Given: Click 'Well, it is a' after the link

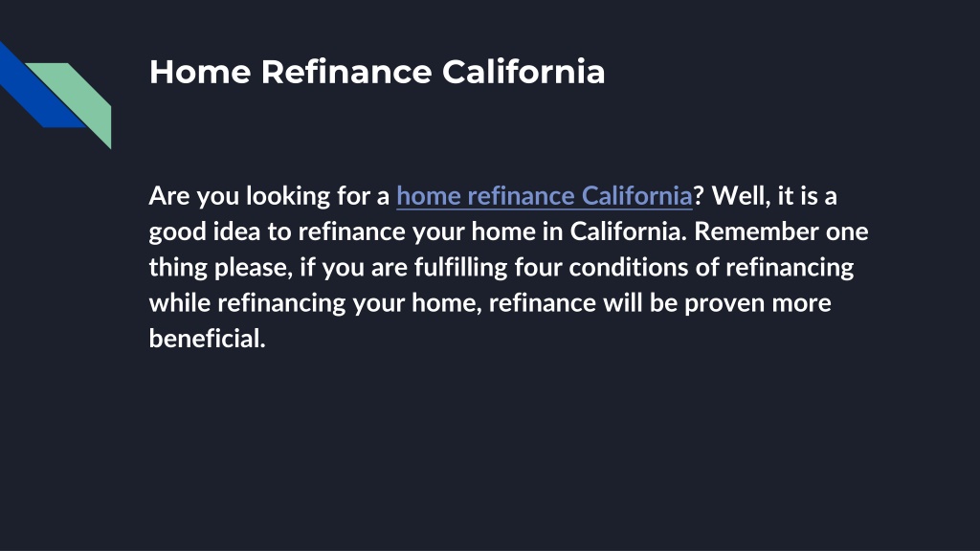Looking at the screenshot, I should click(x=774, y=196).
